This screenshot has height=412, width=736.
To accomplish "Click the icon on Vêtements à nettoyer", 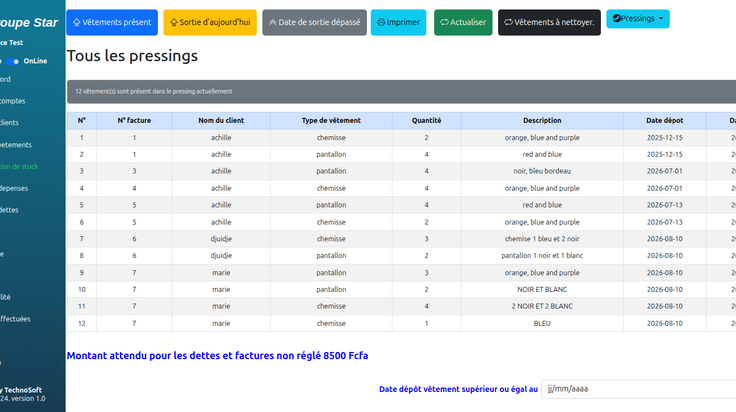I will point(508,22).
